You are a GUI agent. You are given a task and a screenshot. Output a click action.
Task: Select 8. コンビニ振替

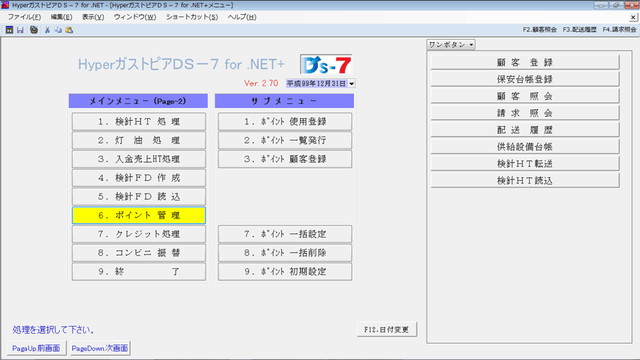pyautogui.click(x=139, y=253)
